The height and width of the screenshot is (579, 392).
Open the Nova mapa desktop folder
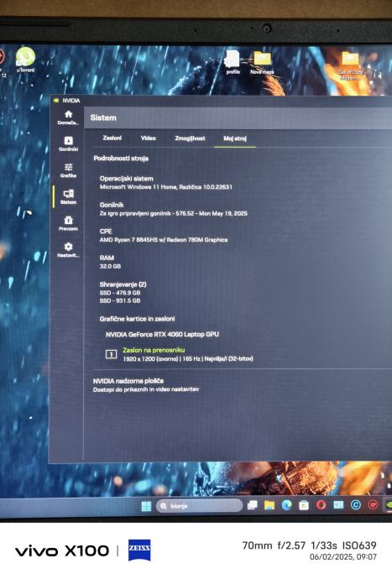[x=262, y=63]
